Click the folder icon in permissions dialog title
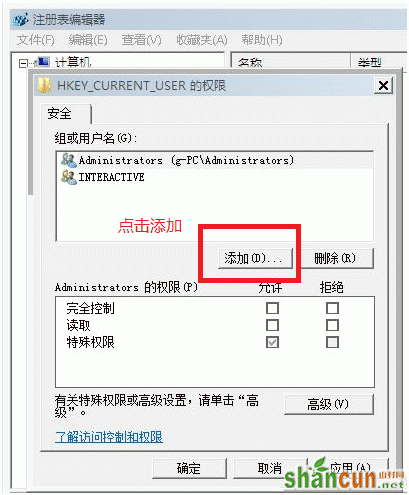Image resolution: width=409 pixels, height=495 pixels. (x=44, y=85)
